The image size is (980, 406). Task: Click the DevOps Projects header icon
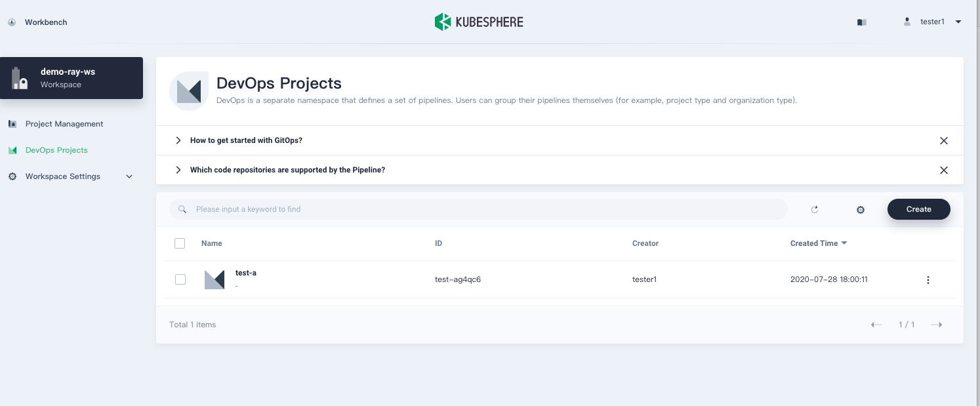click(x=189, y=91)
